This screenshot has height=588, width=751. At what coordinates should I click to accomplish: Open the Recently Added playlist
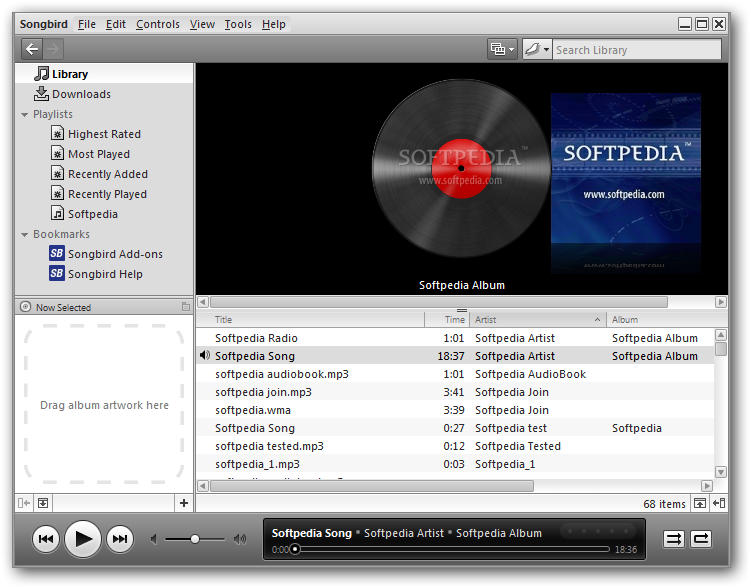108,174
